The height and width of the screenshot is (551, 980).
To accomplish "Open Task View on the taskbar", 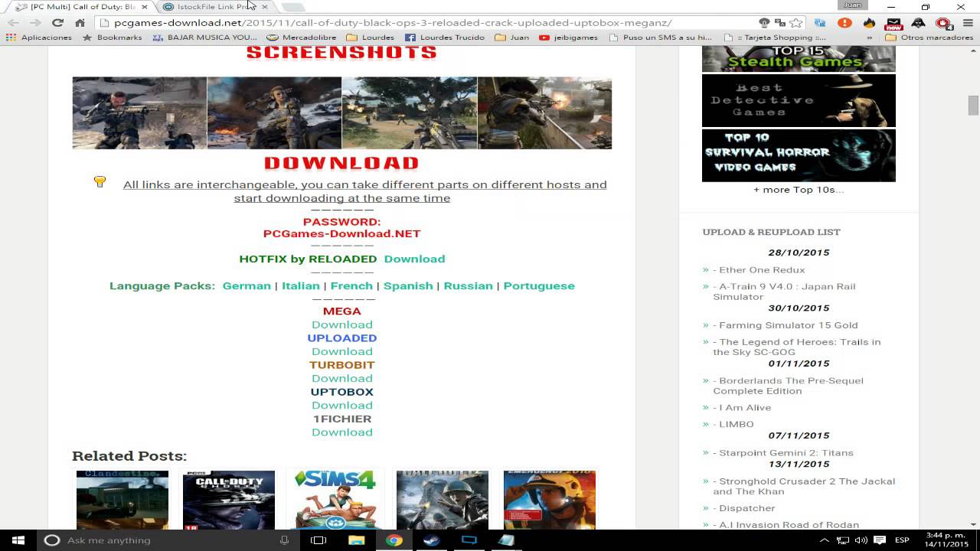I will pos(318,540).
